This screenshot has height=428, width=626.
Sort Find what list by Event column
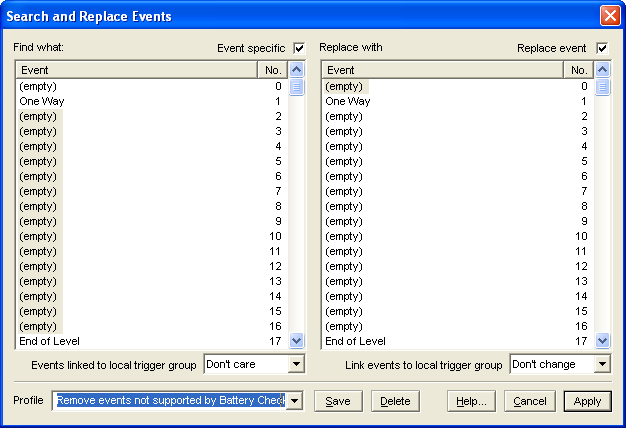coord(135,70)
